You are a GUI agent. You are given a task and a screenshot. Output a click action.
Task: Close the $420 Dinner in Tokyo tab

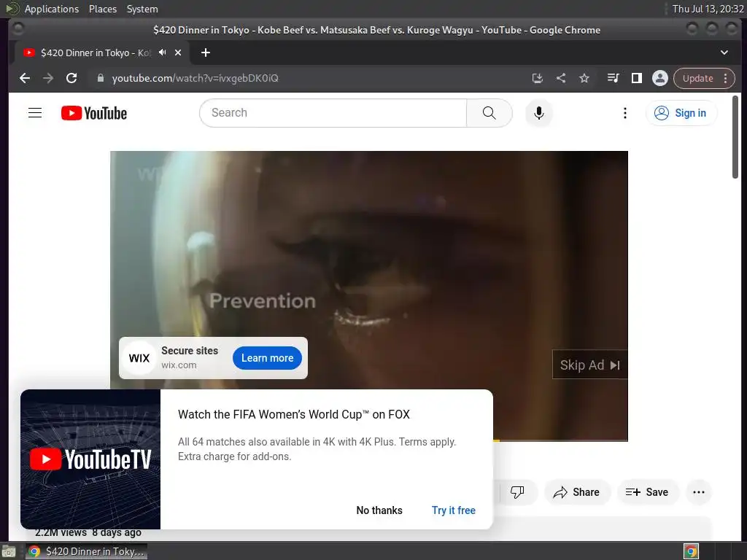(178, 52)
